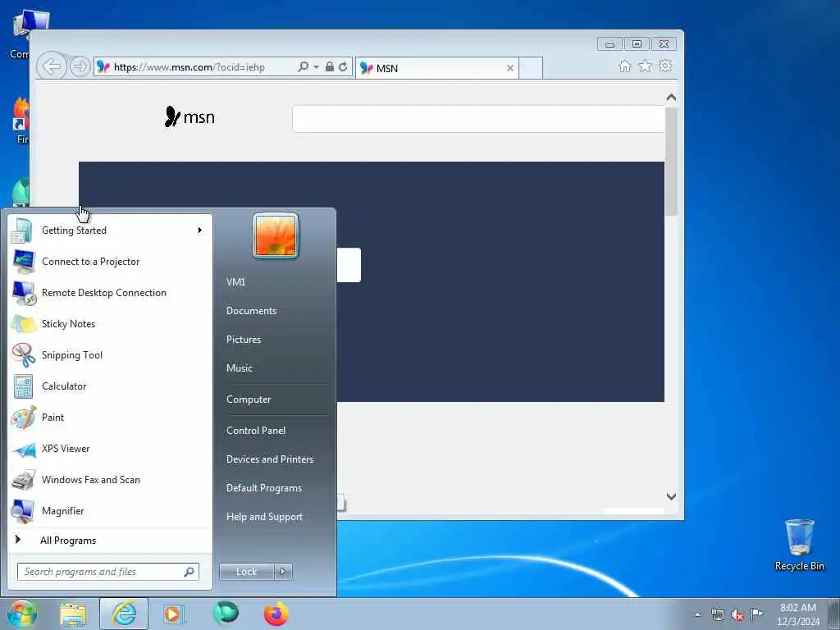Click the page scrollbar up arrow
The height and width of the screenshot is (630, 840).
tap(671, 98)
